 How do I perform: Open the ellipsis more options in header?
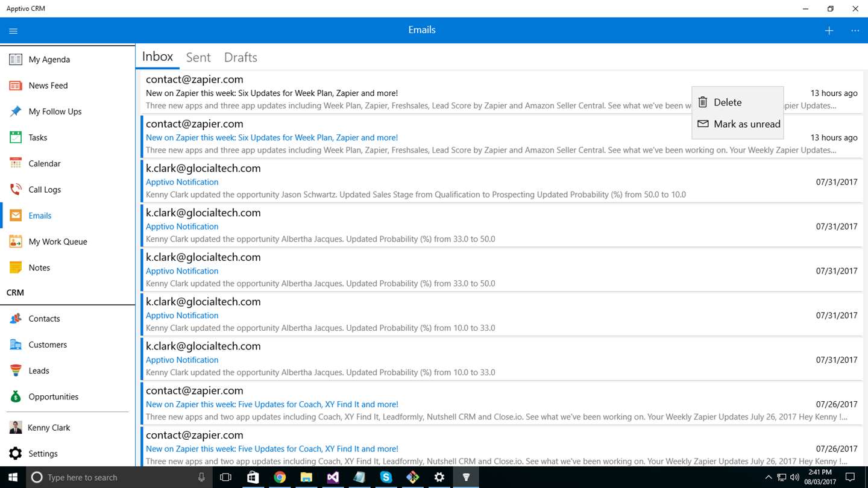[x=855, y=31]
